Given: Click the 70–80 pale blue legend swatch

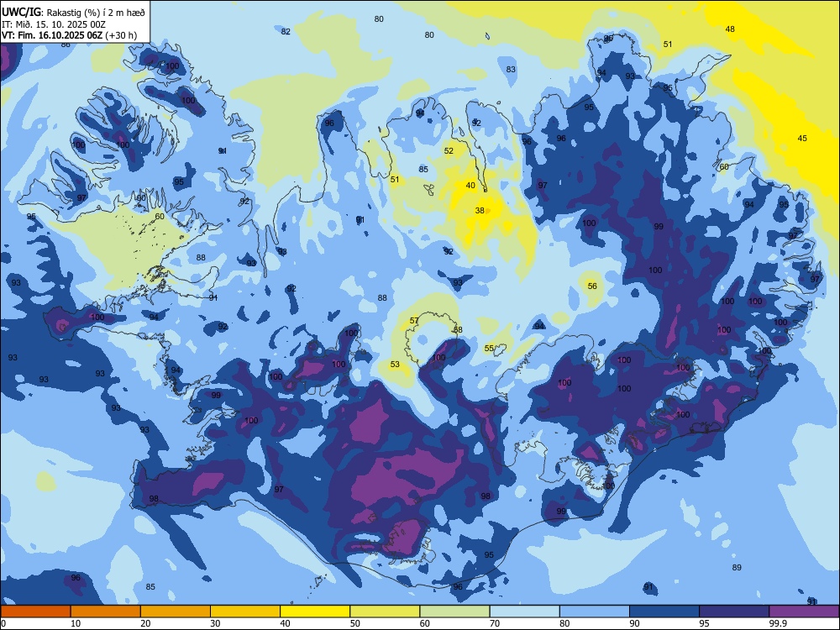Looking at the screenshot, I should [x=525, y=612].
